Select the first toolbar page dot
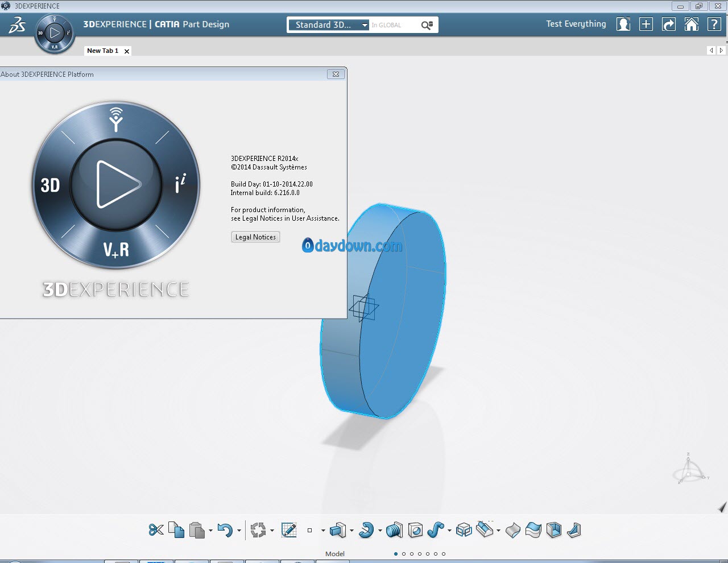Screen dimensions: 728x563 click(x=396, y=553)
